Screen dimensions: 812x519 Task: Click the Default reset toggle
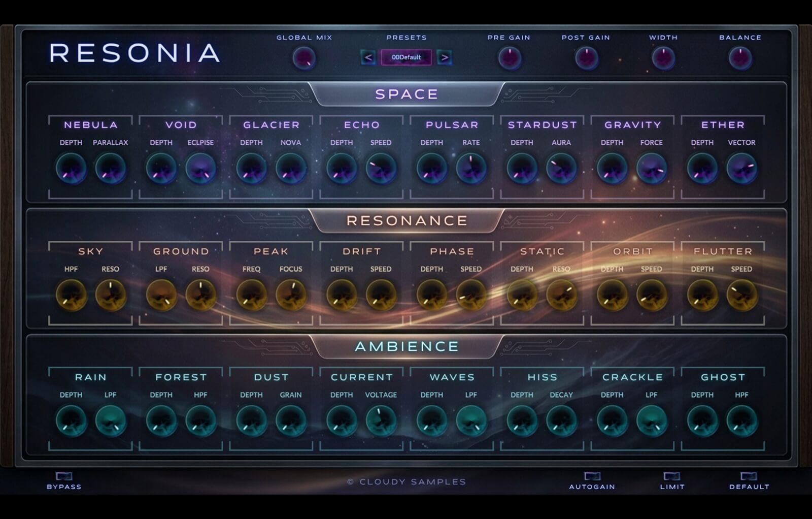tap(749, 476)
